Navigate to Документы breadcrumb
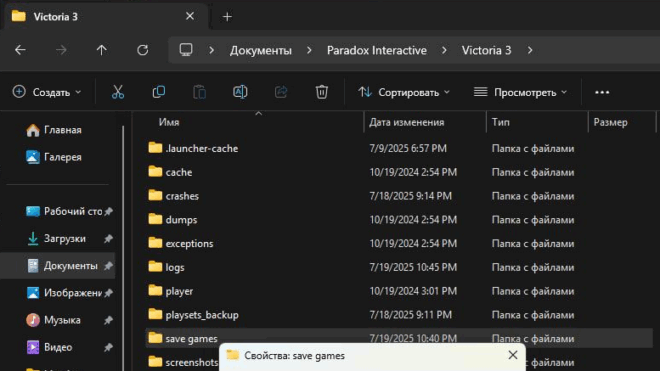The width and height of the screenshot is (660, 371). (261, 51)
